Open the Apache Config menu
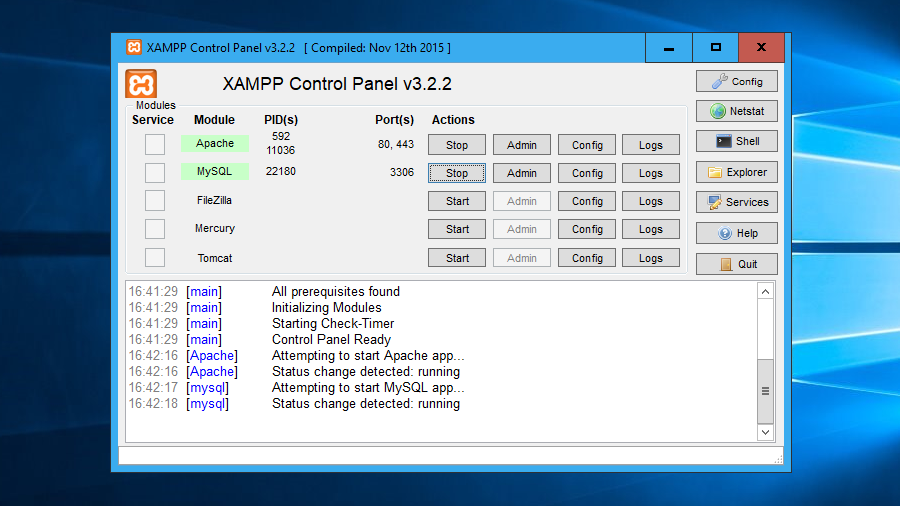 point(587,145)
